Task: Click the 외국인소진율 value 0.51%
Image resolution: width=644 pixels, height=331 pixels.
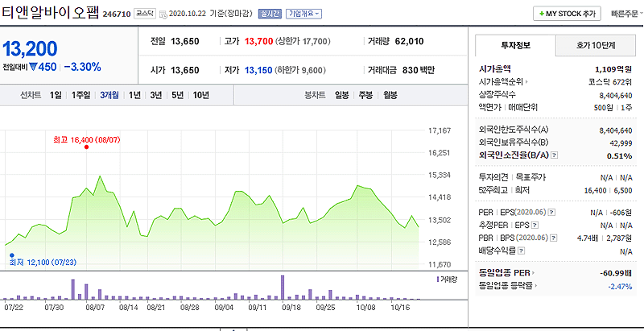Action: 619,155
